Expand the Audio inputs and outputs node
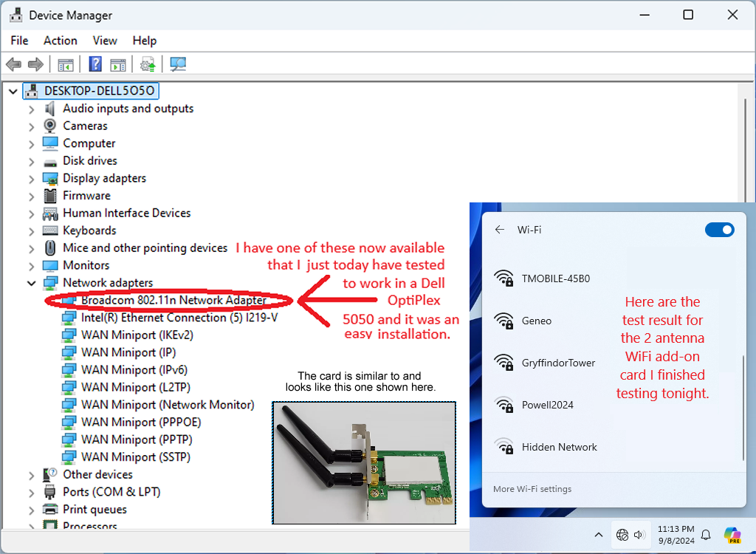 click(x=31, y=109)
